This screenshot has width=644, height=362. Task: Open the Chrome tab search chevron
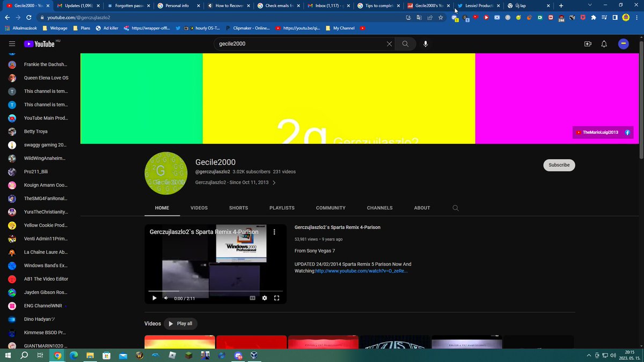coord(590,5)
